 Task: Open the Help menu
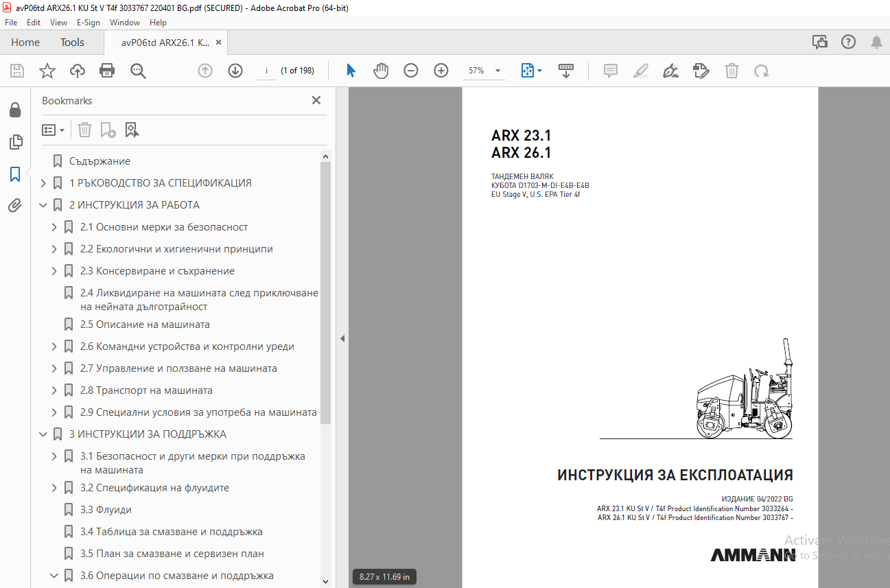point(158,22)
